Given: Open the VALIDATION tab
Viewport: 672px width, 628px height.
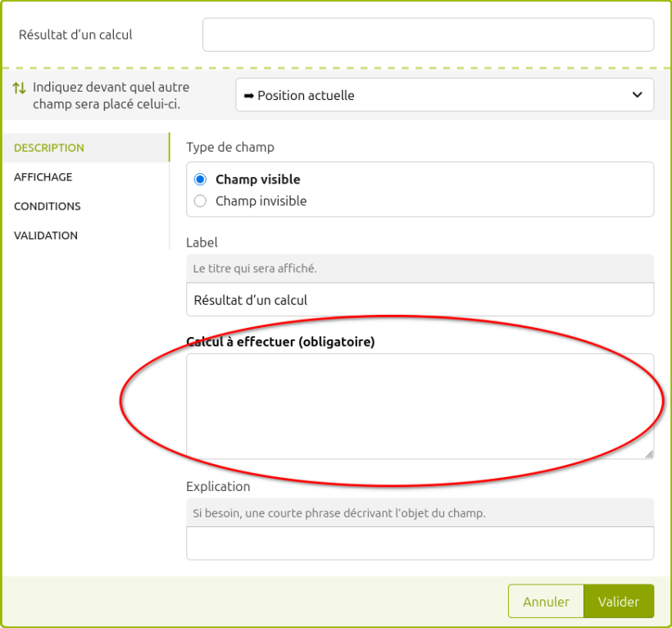Looking at the screenshot, I should point(86,235).
